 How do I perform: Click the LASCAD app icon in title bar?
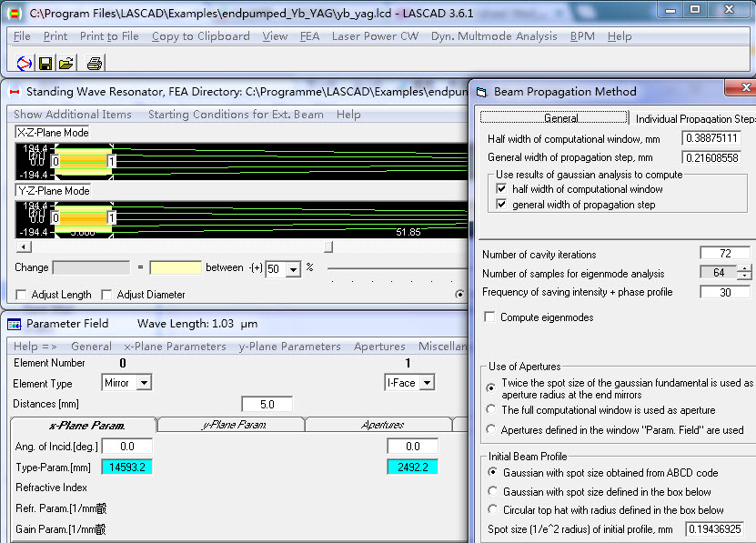(x=15, y=14)
